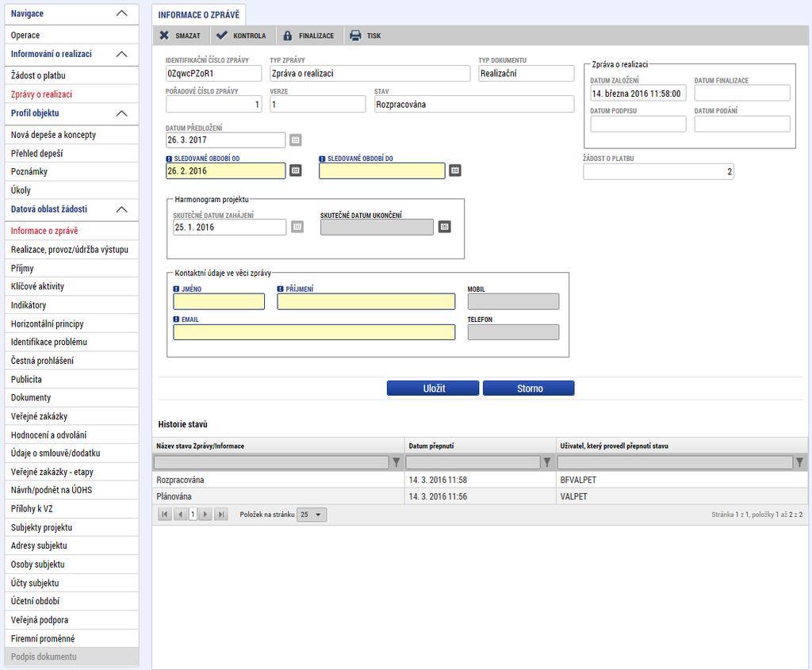
Task: Select the Rozpracována history row
Action: coord(480,480)
